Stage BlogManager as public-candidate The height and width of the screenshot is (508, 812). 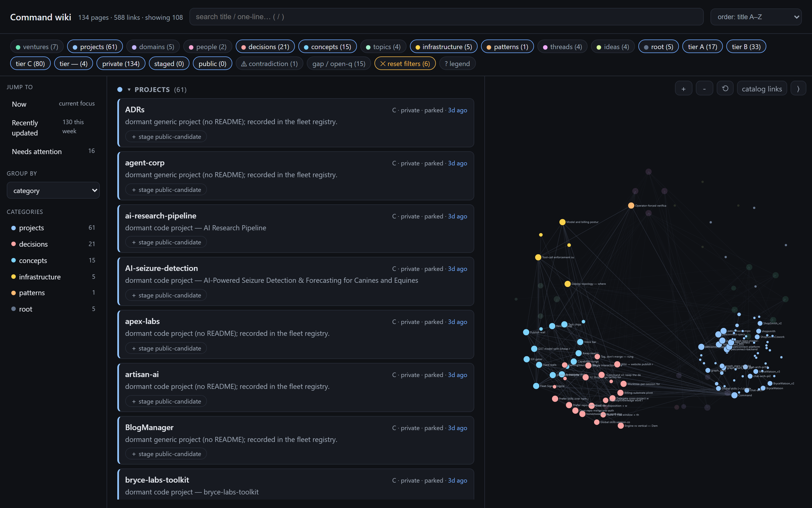coord(166,454)
